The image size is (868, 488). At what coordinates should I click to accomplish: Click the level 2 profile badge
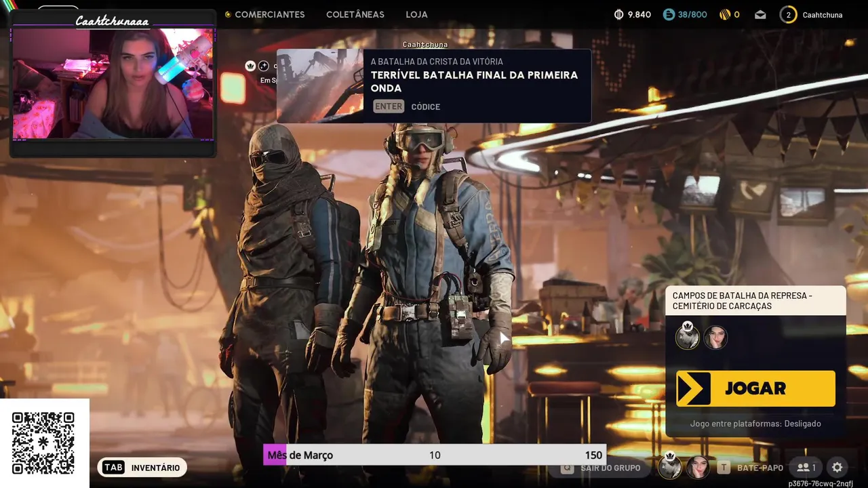(x=788, y=14)
